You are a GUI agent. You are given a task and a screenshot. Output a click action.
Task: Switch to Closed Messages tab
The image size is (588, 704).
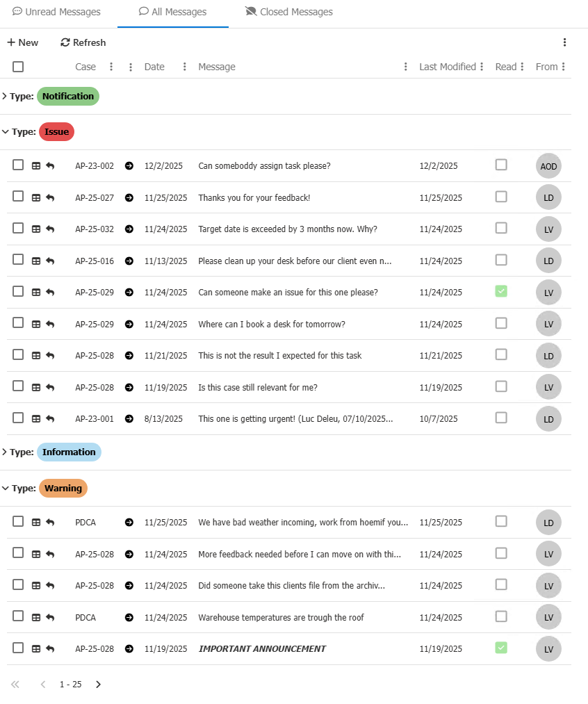tap(289, 12)
